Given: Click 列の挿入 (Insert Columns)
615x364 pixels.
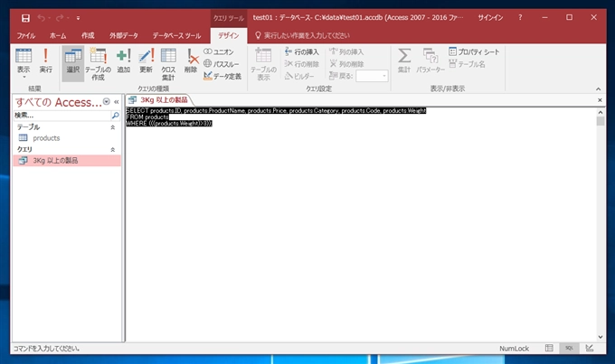Looking at the screenshot, I should [346, 51].
